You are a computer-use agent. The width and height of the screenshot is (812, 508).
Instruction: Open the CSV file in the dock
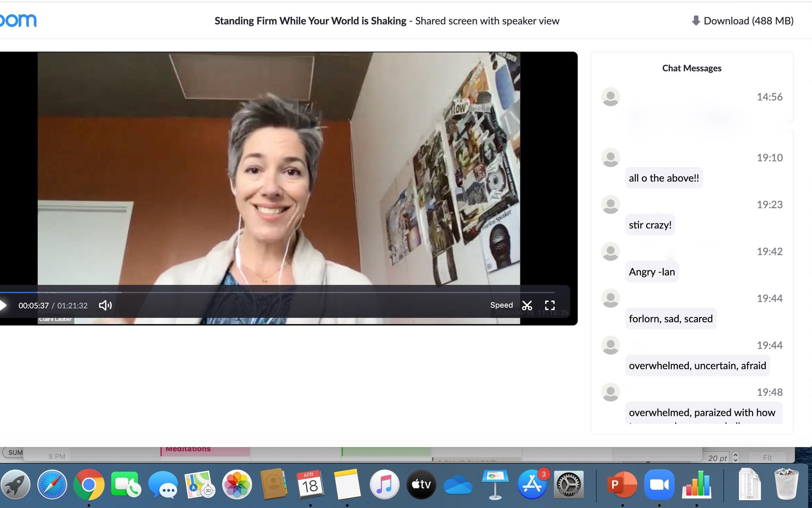(x=749, y=484)
